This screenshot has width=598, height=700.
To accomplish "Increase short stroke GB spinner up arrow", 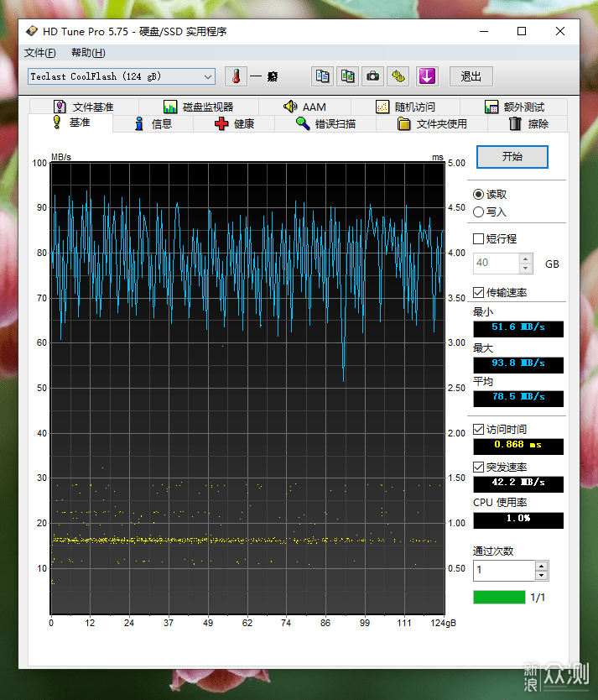I will [x=526, y=259].
